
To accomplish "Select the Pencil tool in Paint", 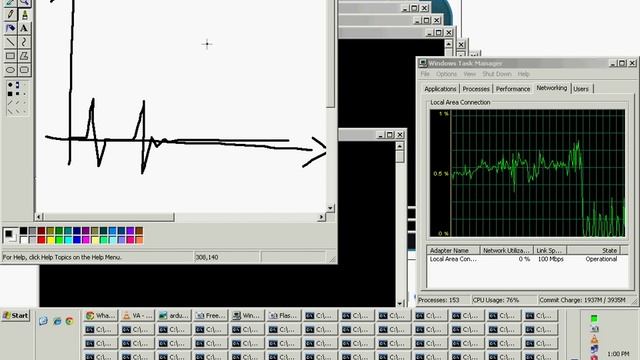I will pyautogui.click(x=10, y=14).
